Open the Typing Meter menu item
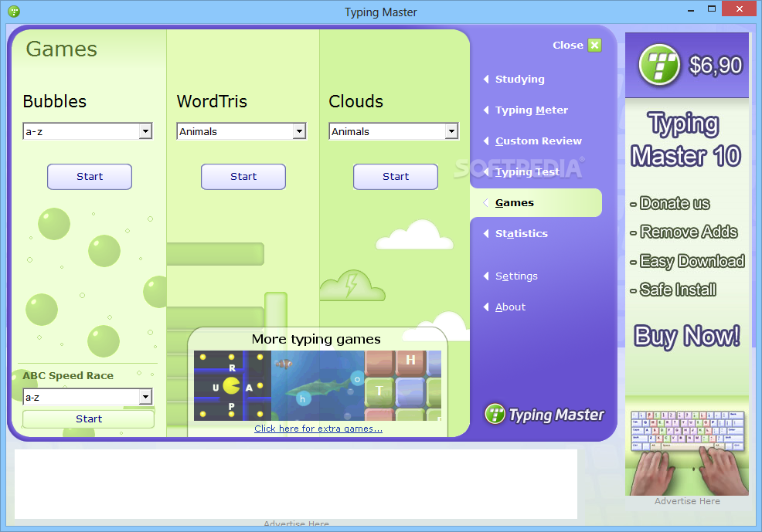 531,110
